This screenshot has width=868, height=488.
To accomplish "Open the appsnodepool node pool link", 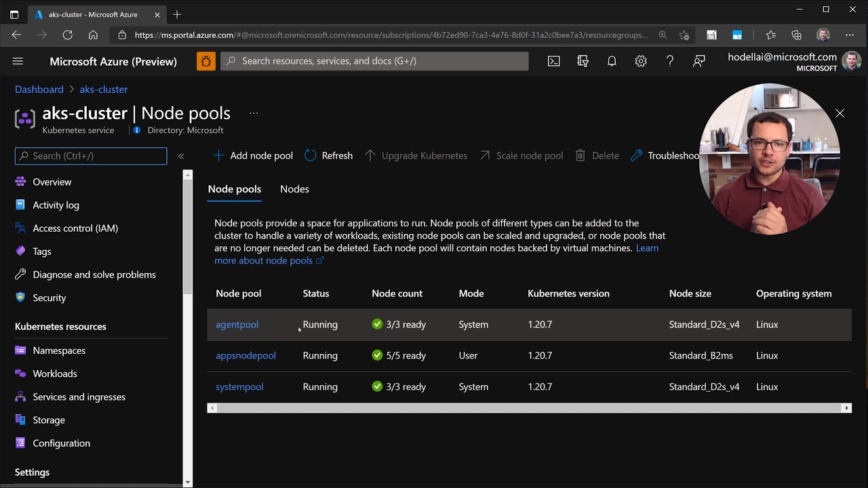I will 245,356.
